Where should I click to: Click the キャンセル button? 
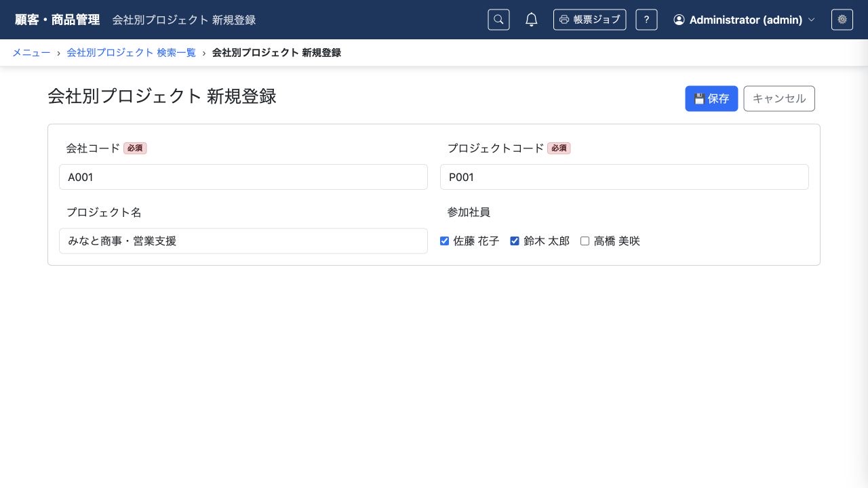(779, 98)
